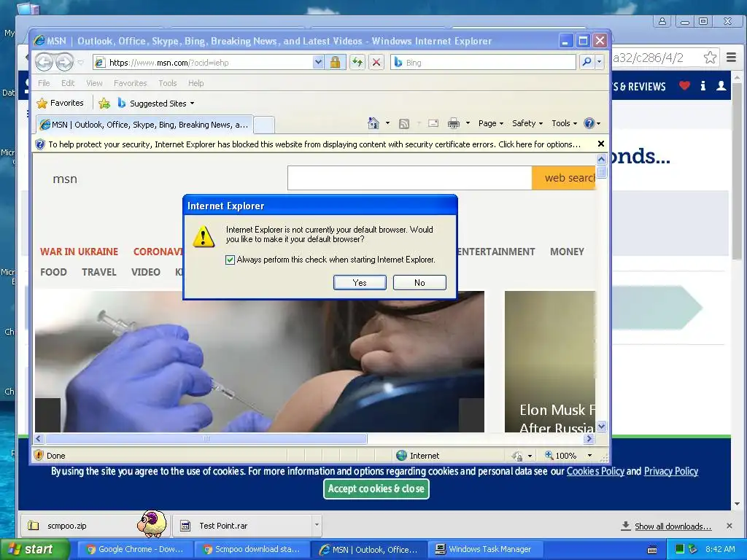Viewport: 747px width, 560px height.
Task: Click the IE Forward navigation arrow
Action: 64,63
